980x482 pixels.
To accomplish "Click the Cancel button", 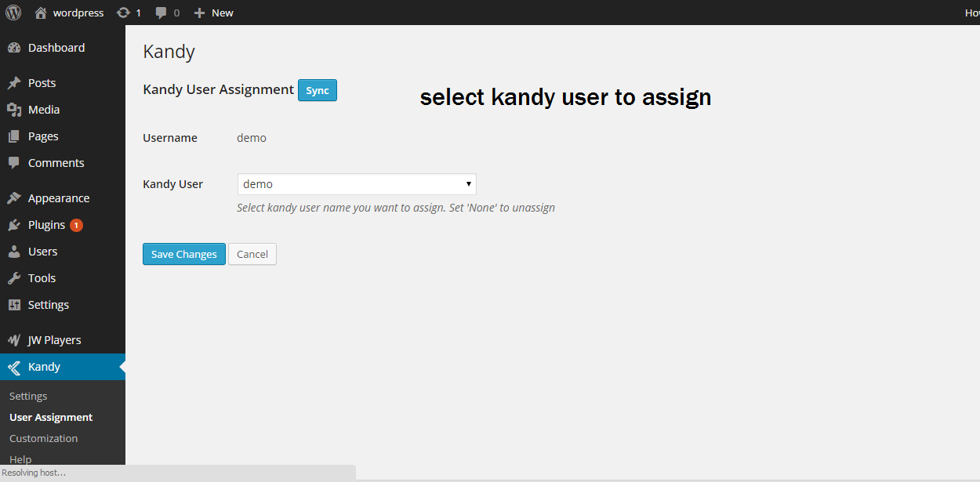I will (252, 254).
